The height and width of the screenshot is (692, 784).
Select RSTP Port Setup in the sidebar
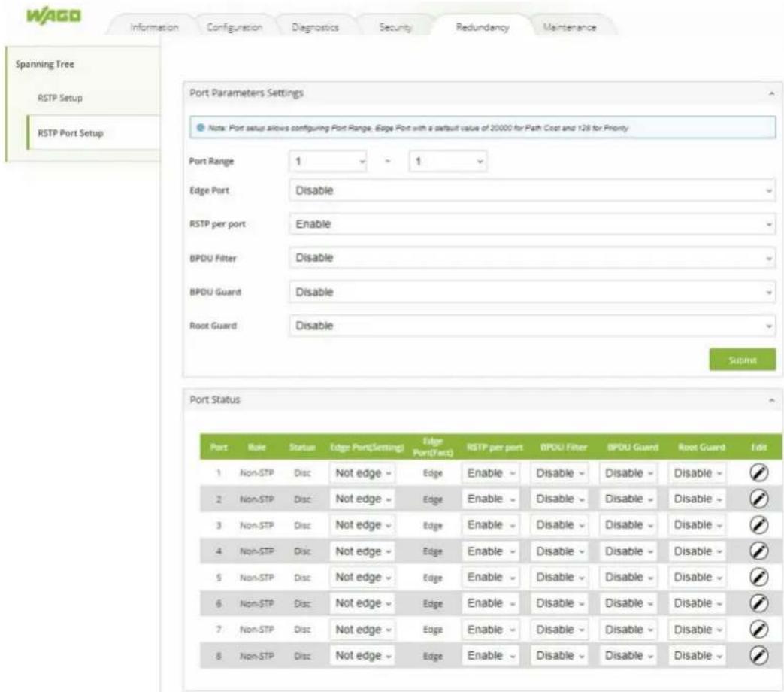pyautogui.click(x=94, y=133)
